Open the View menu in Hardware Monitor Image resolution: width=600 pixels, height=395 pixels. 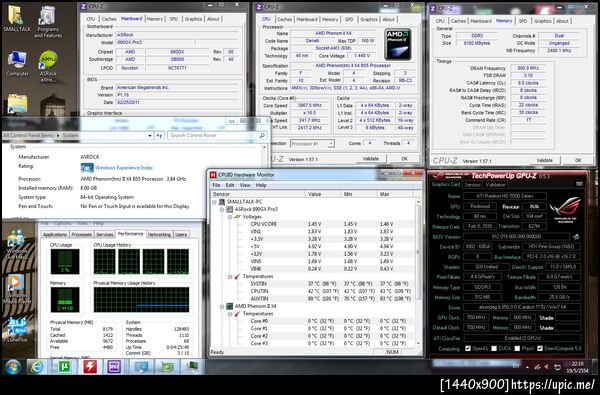click(245, 185)
